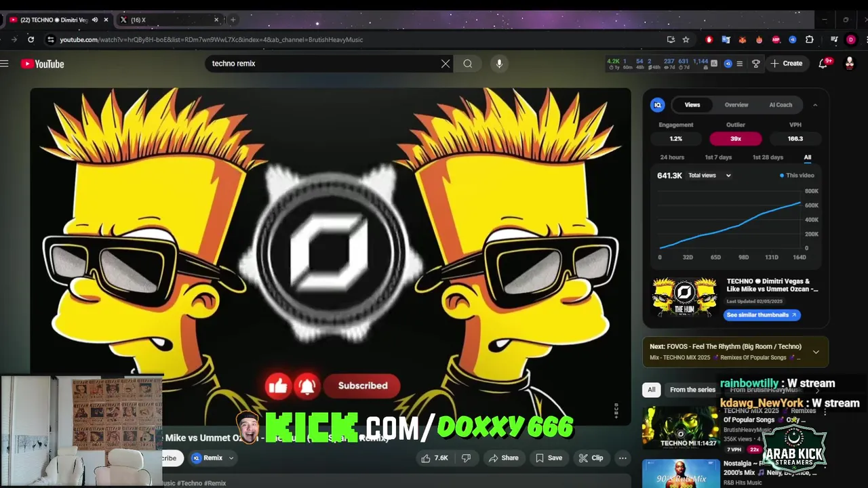Install app icon in address bar

(x=671, y=39)
